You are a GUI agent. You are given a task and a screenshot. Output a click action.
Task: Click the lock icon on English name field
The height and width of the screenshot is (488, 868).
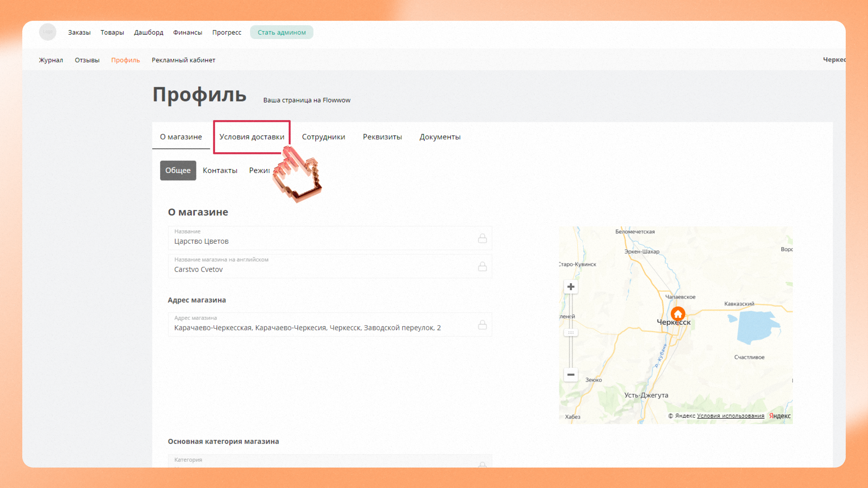click(x=482, y=266)
